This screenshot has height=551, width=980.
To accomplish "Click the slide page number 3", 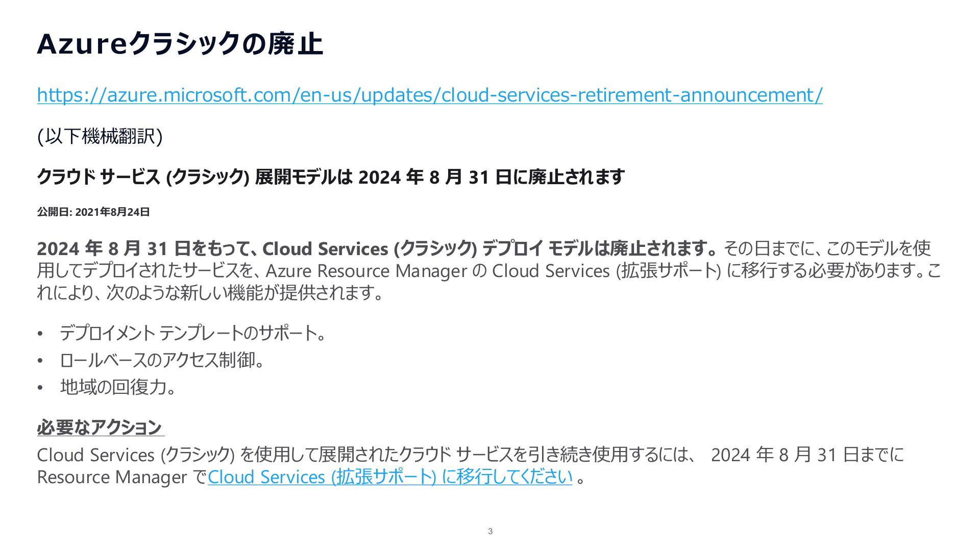I will tap(491, 532).
